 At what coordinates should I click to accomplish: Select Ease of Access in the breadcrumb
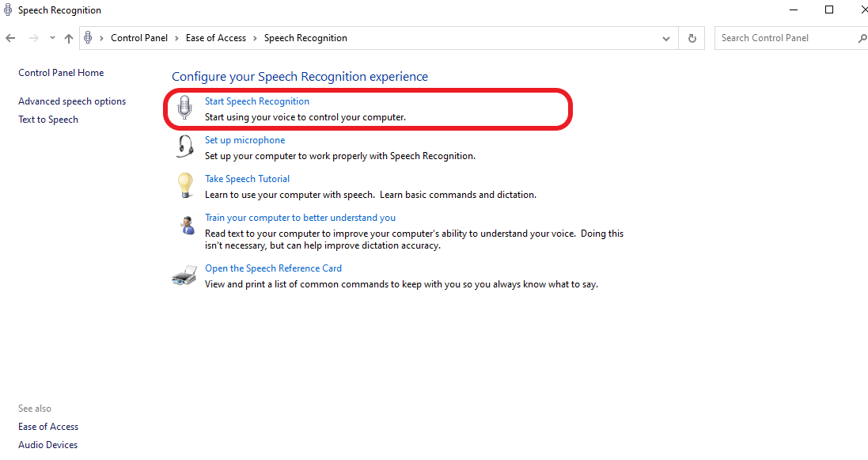pyautogui.click(x=216, y=38)
